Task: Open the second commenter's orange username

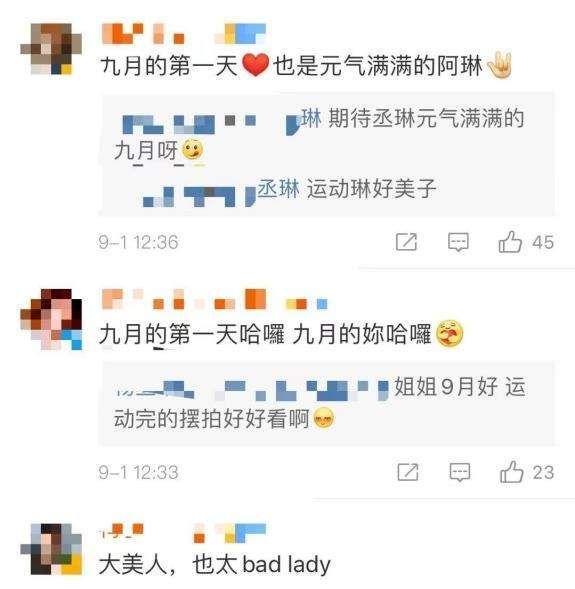Action: pos(184,299)
